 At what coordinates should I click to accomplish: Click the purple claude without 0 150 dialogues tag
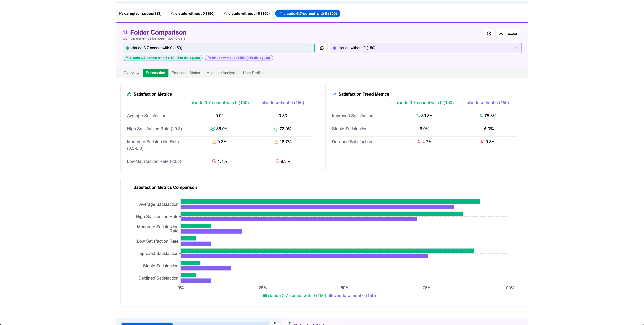point(239,58)
